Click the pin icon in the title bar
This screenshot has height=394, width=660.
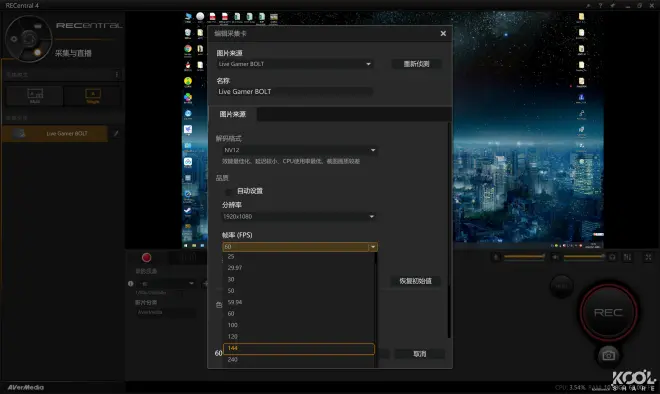pos(613,5)
